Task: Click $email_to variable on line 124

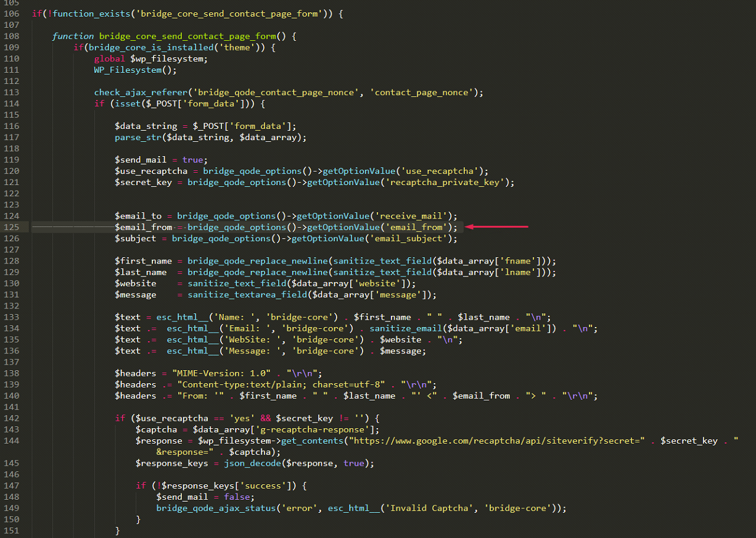Action: tap(138, 216)
